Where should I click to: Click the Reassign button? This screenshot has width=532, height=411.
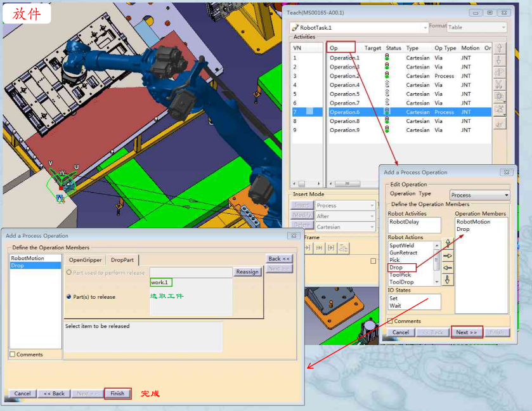(x=247, y=272)
